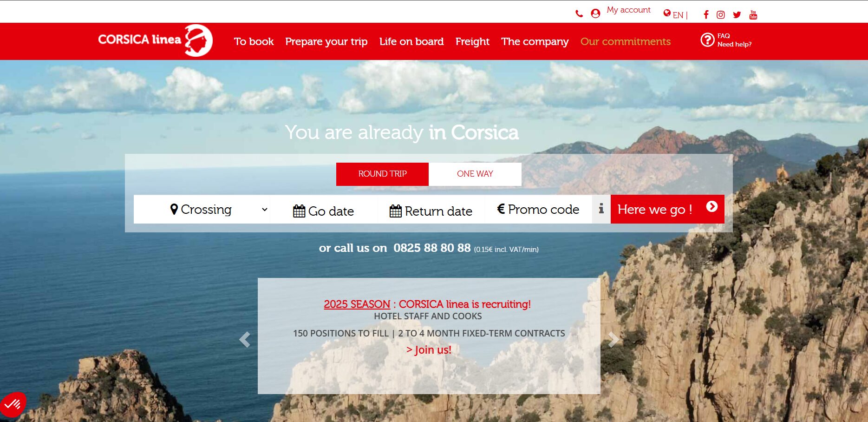The height and width of the screenshot is (422, 868).
Task: Advance carousel with right arrow
Action: point(613,340)
